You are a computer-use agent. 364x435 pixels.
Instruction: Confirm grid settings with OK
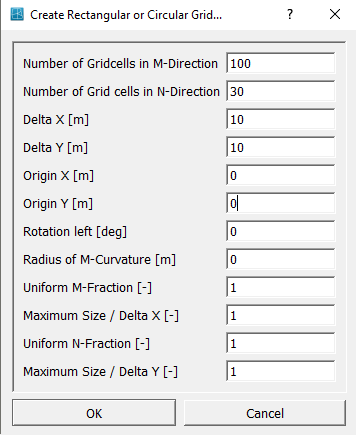tap(94, 413)
